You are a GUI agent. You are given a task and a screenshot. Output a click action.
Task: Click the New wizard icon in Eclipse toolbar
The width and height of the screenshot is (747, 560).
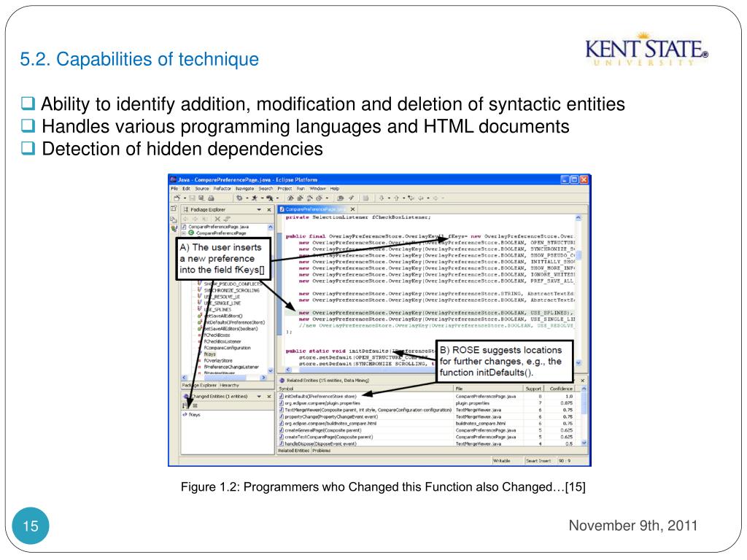(x=177, y=198)
